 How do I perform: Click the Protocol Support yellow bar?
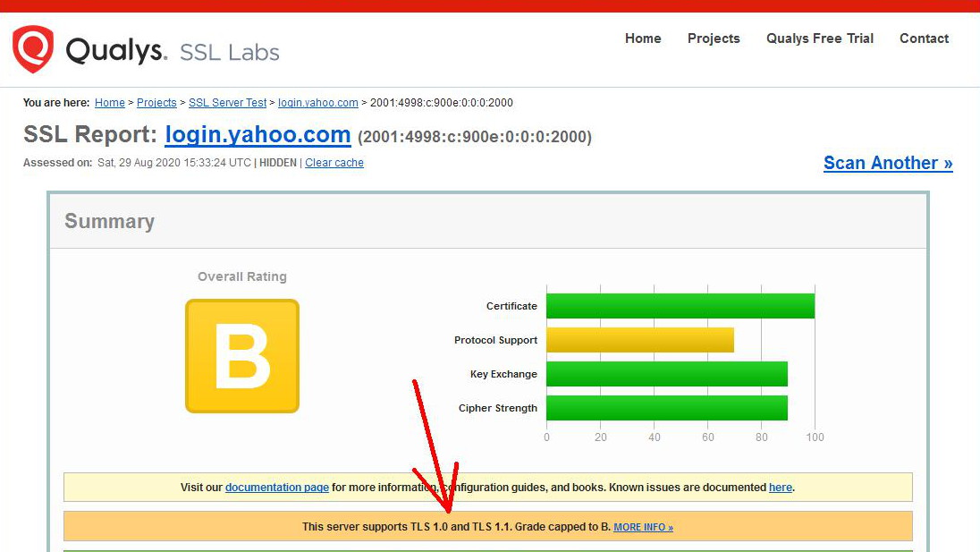tap(640, 340)
